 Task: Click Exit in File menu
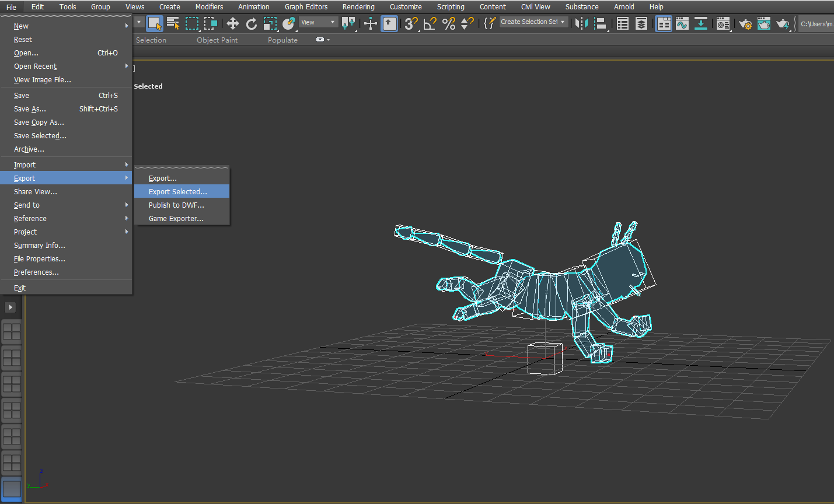click(66, 288)
